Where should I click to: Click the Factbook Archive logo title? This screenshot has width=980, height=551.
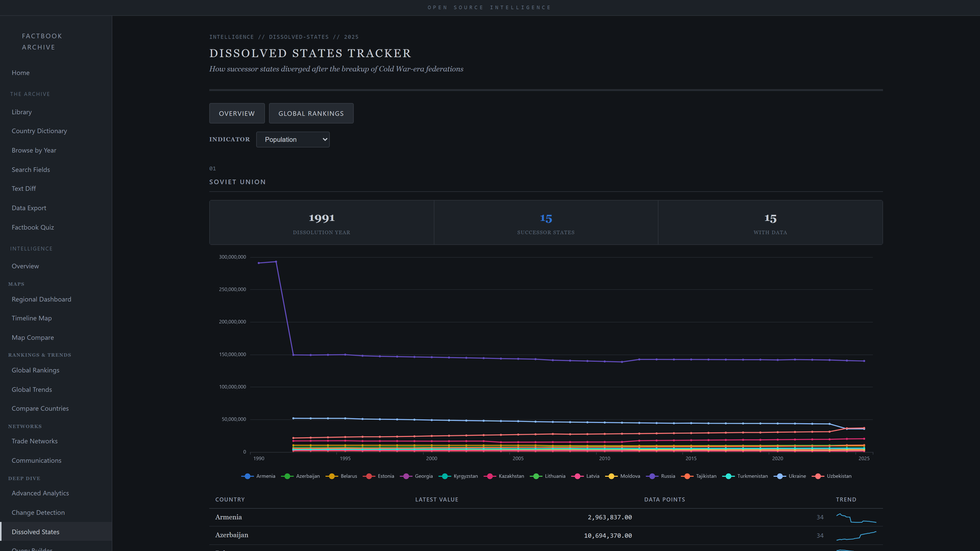(42, 42)
